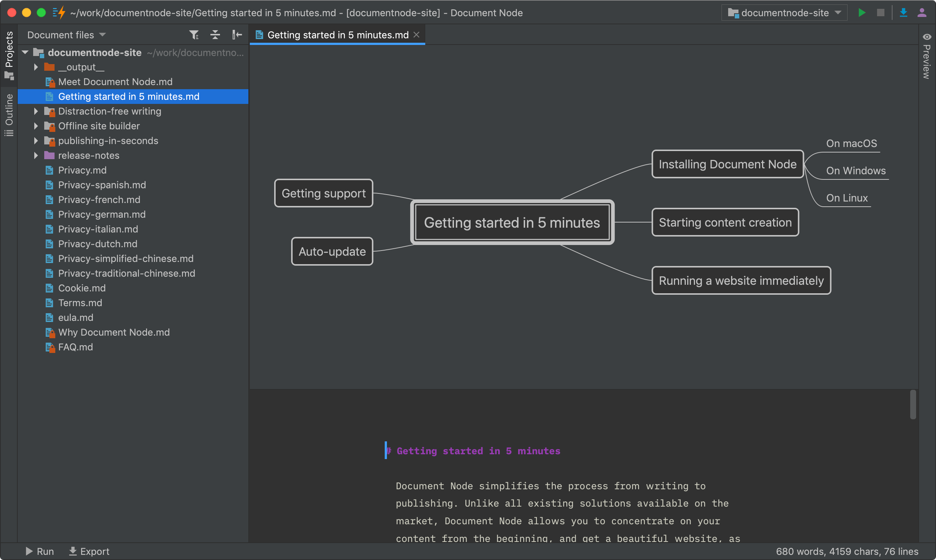Image resolution: width=936 pixels, height=560 pixels.
Task: Switch to the Outline side tab
Action: click(x=9, y=115)
